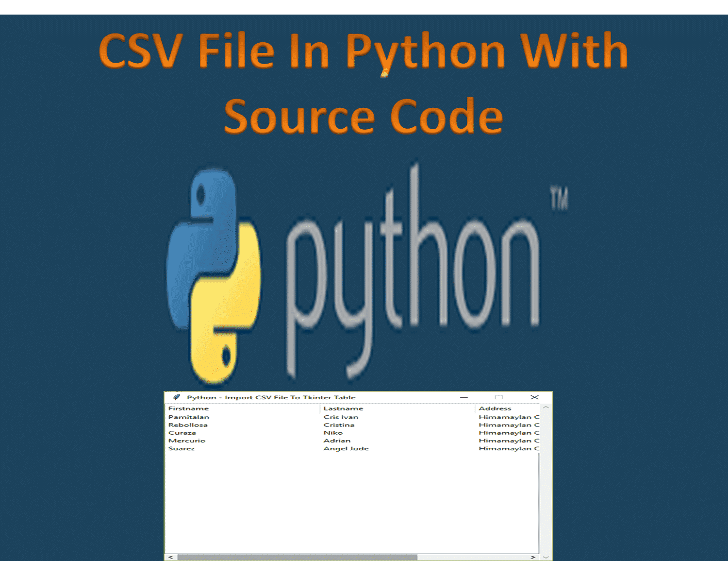This screenshot has height=561, width=728.
Task: Click the Address column heading
Action: tap(508, 408)
